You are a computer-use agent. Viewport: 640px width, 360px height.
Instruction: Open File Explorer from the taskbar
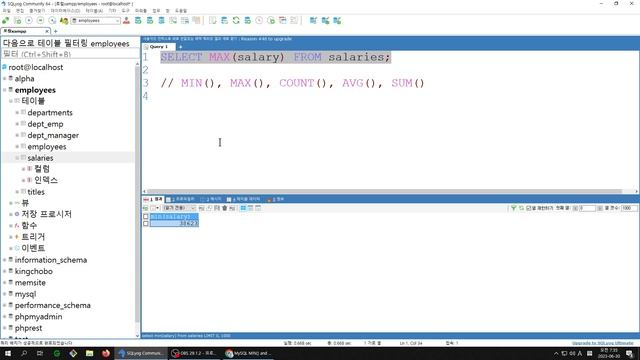pos(89,353)
